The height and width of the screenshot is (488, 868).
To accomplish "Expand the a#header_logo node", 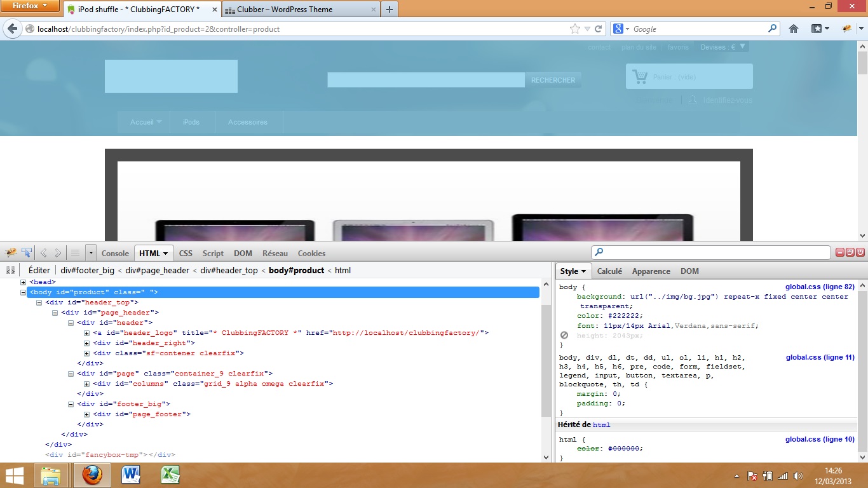I will [87, 333].
